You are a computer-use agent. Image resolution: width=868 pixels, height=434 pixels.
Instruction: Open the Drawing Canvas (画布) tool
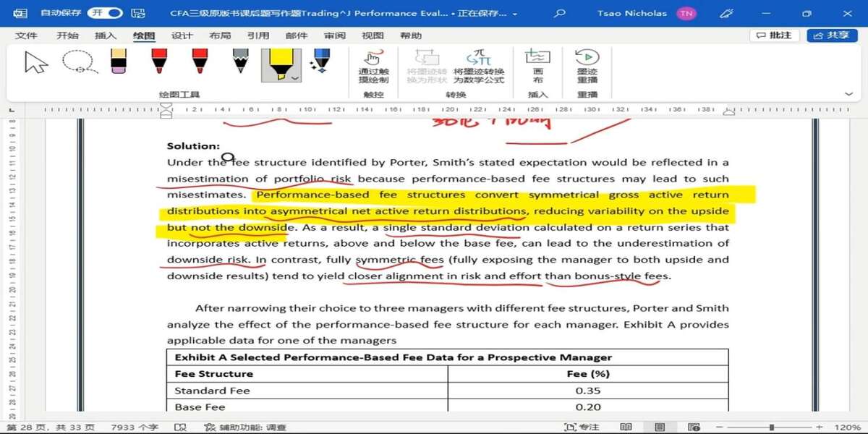(x=537, y=67)
